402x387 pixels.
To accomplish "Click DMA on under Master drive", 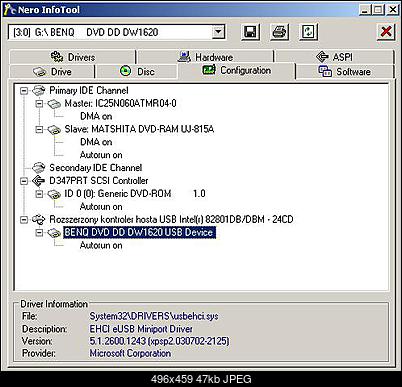I will pos(96,117).
